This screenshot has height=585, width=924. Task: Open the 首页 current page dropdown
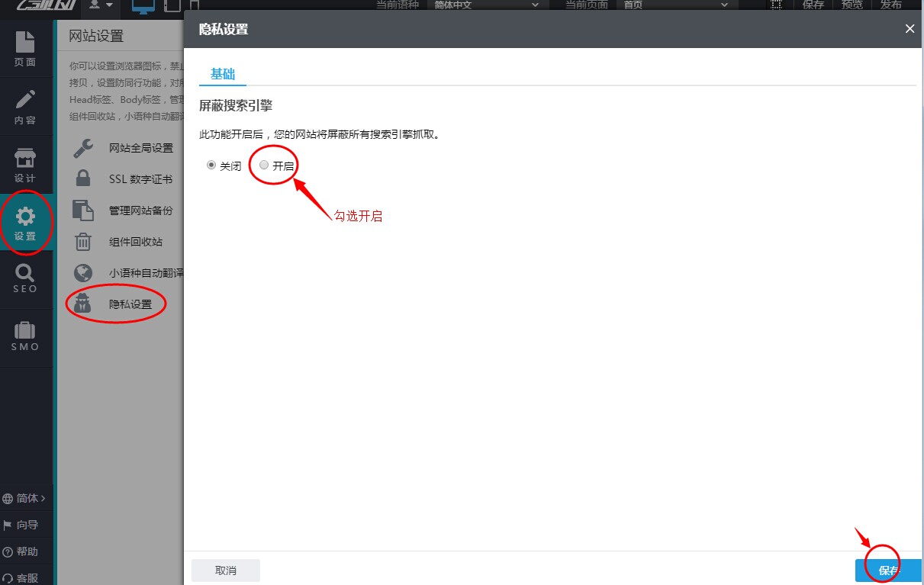[x=675, y=4]
